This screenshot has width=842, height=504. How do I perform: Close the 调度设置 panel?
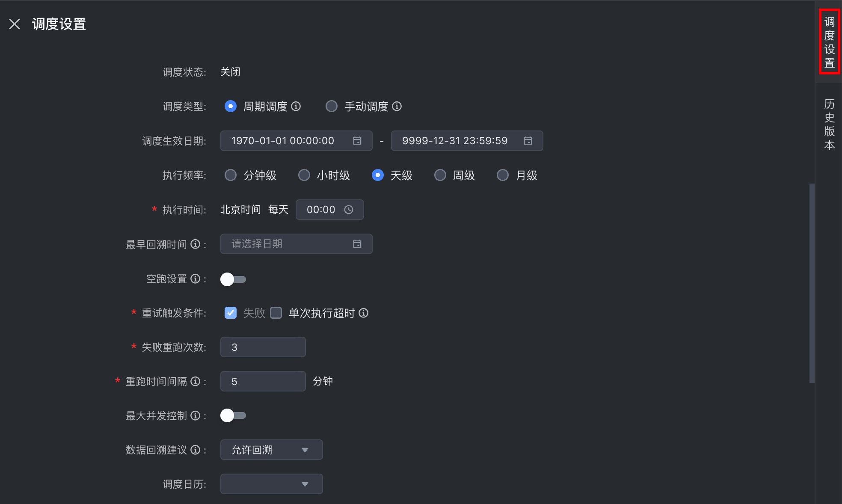[15, 24]
